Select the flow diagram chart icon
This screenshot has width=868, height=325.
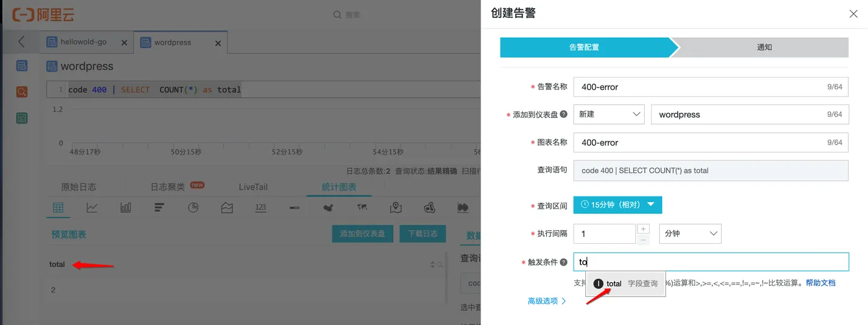[x=429, y=208]
